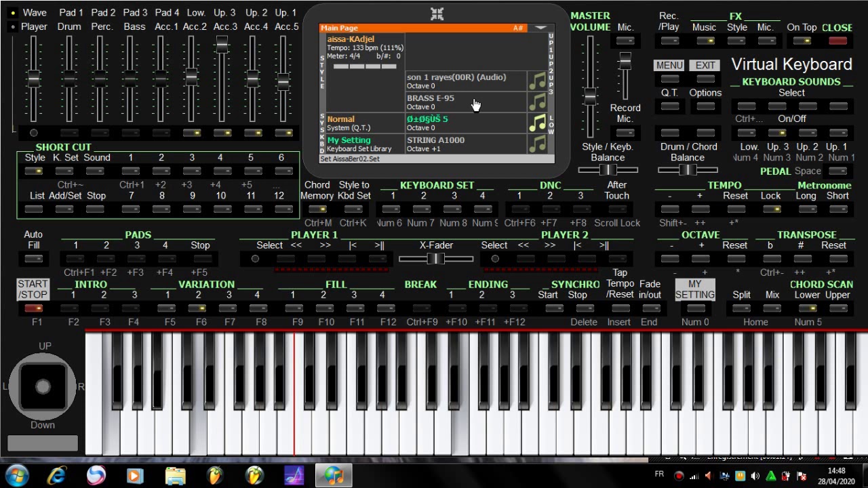Toggle the Auto Fill button

[33, 259]
